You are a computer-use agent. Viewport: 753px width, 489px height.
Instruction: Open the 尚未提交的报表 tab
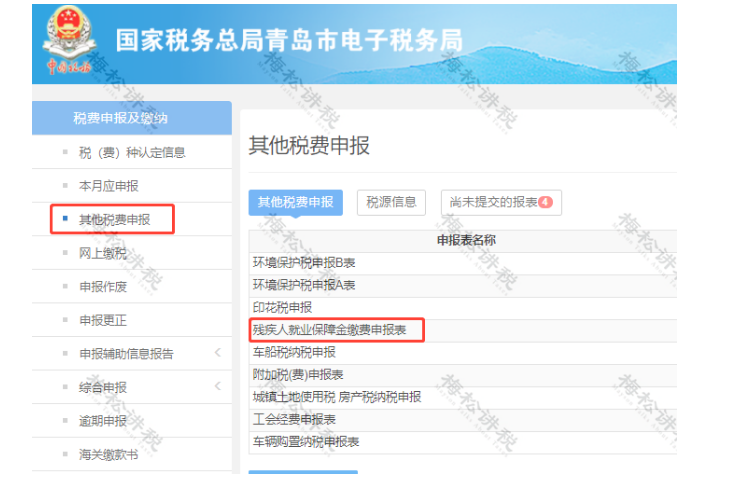click(501, 202)
